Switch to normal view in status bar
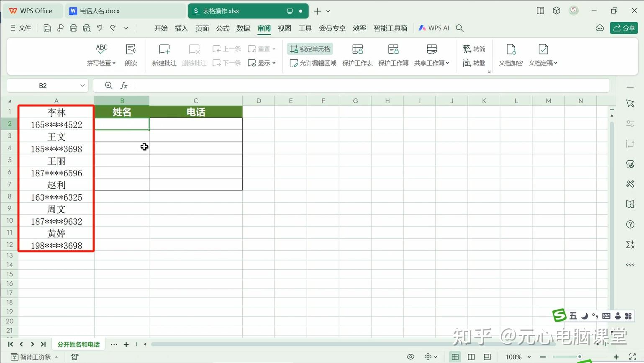 point(455,357)
